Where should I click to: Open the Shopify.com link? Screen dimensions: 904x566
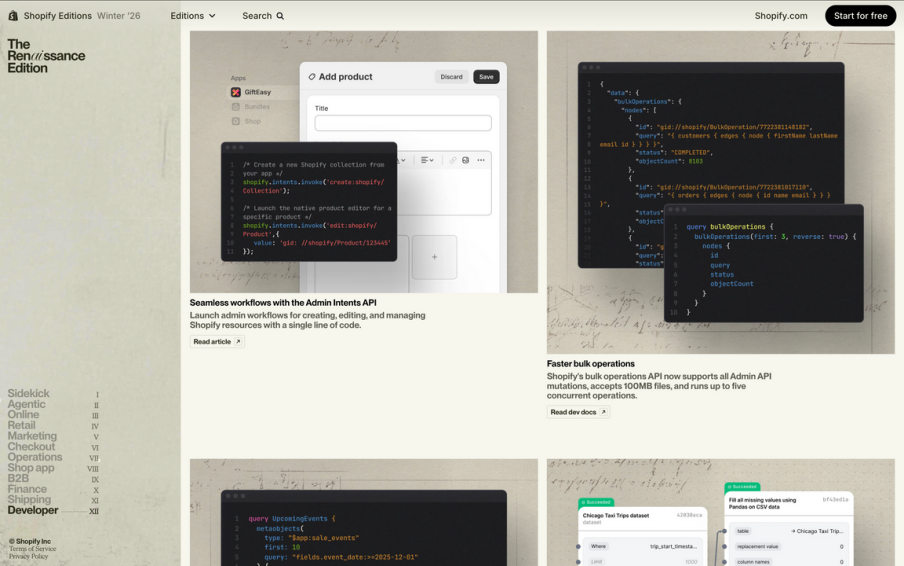click(x=781, y=16)
